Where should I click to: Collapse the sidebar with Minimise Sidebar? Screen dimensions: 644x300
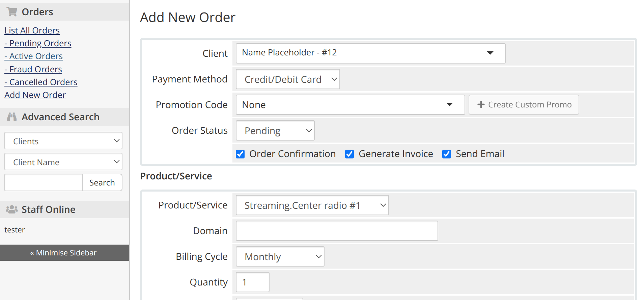pyautogui.click(x=64, y=253)
